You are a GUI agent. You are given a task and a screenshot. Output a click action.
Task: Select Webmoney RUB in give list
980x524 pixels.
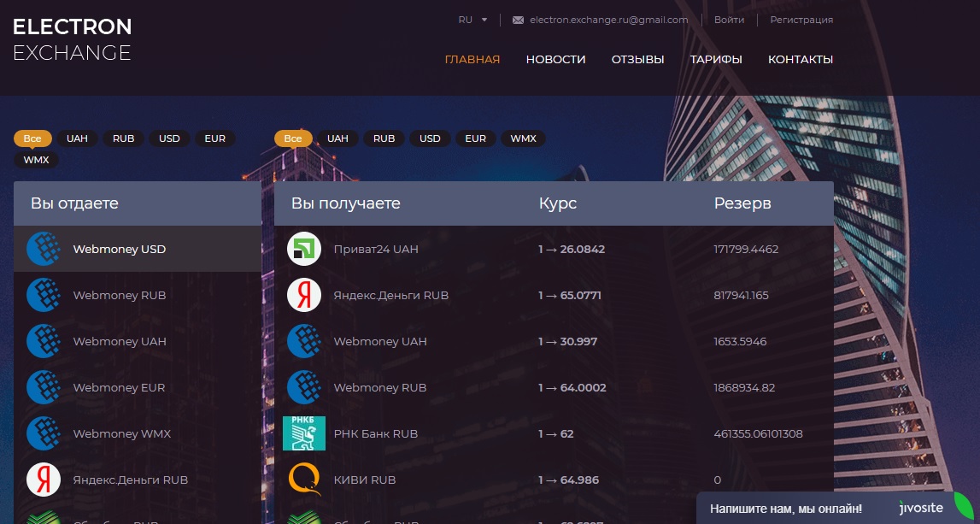click(x=120, y=296)
